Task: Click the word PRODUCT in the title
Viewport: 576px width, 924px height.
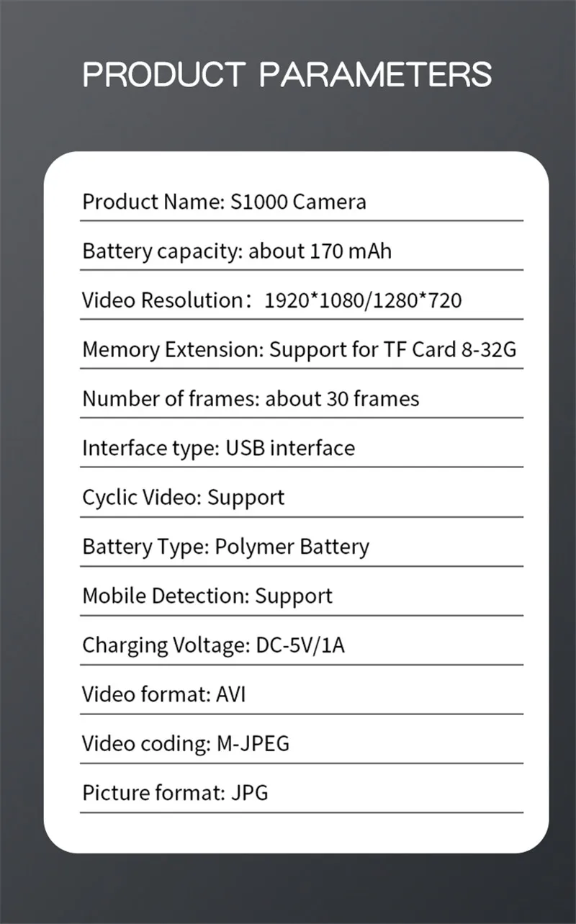Action: (164, 74)
